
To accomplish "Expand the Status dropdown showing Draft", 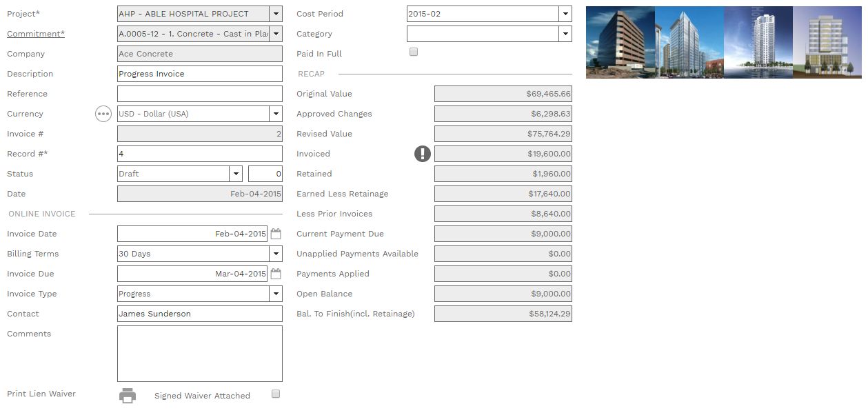I will pos(236,174).
